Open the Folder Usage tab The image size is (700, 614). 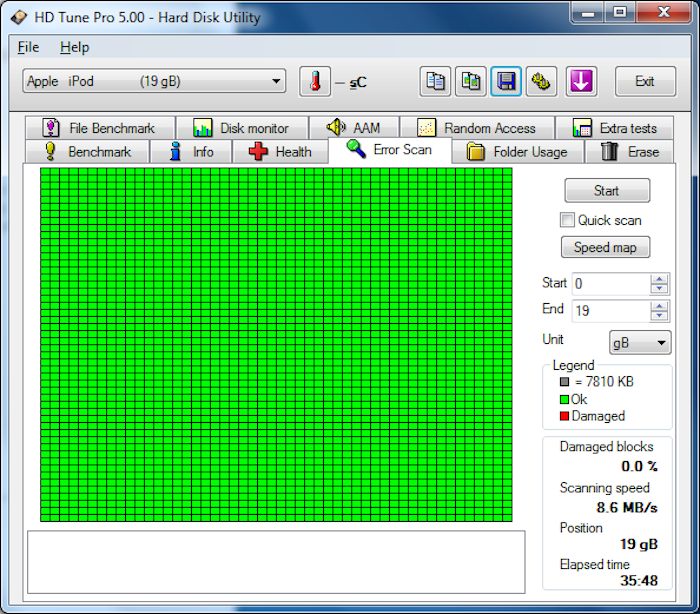517,151
